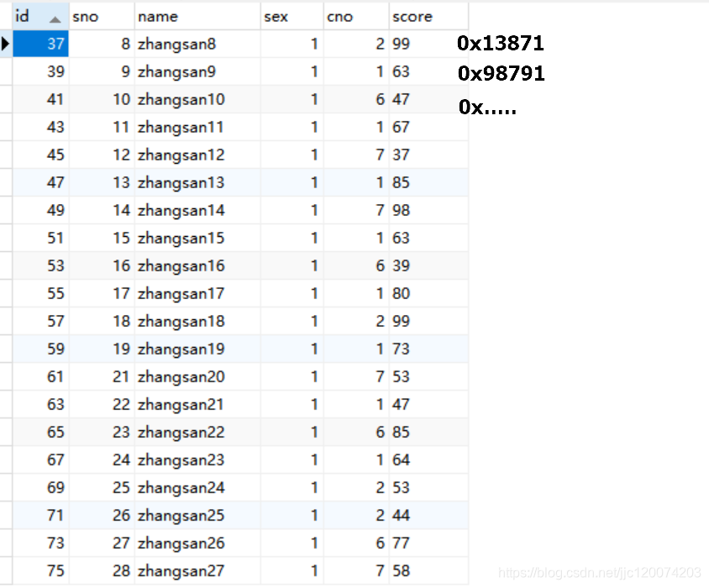
Task: Click the sno column header
Action: coord(102,17)
